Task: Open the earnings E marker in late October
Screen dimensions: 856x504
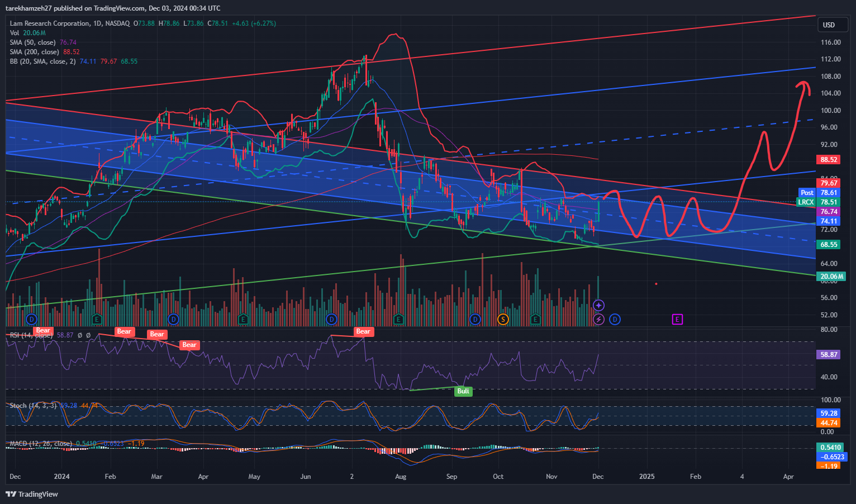Action: click(x=535, y=319)
